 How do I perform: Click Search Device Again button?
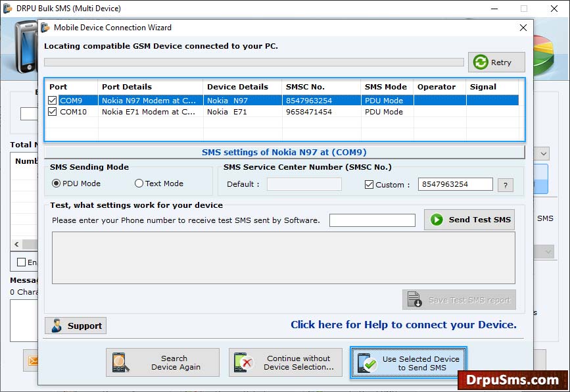[162, 362]
